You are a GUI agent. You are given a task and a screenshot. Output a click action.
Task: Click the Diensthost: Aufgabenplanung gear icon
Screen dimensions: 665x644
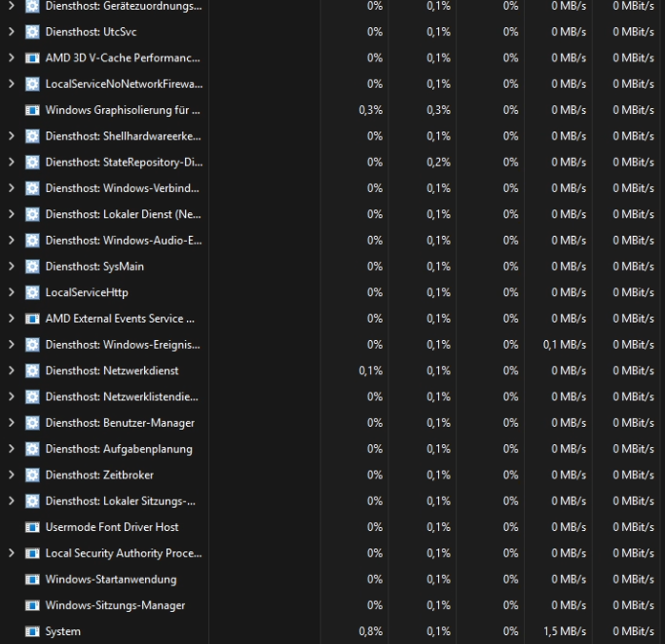[x=32, y=449]
